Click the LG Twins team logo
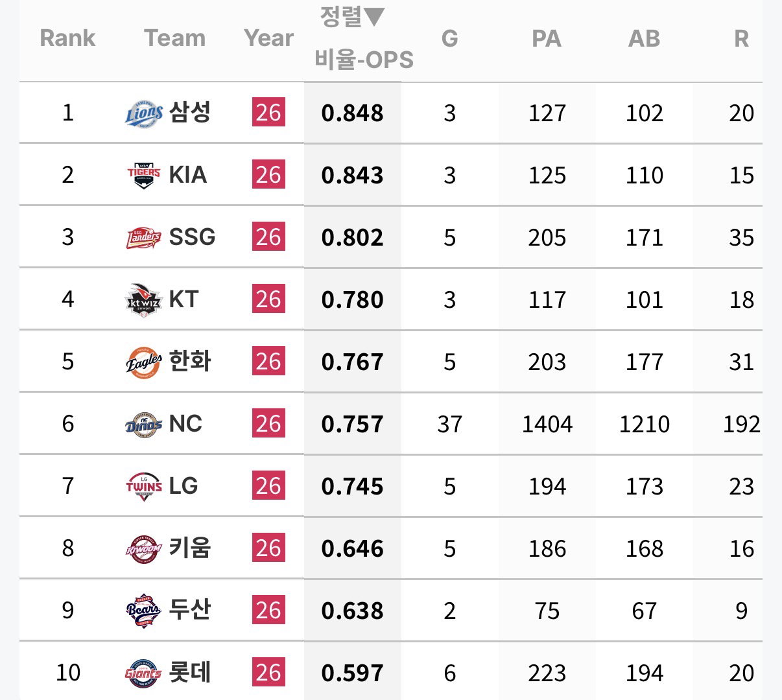782x700 pixels. pyautogui.click(x=143, y=486)
